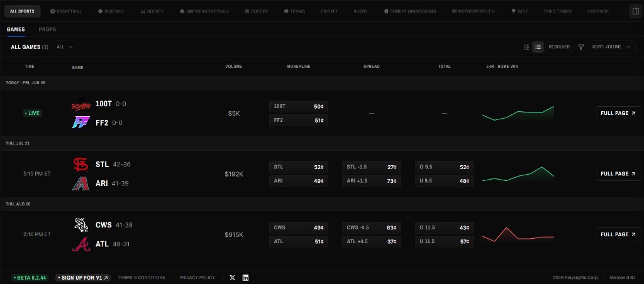
Task: Toggle the sidebar panel icon
Action: pyautogui.click(x=636, y=11)
